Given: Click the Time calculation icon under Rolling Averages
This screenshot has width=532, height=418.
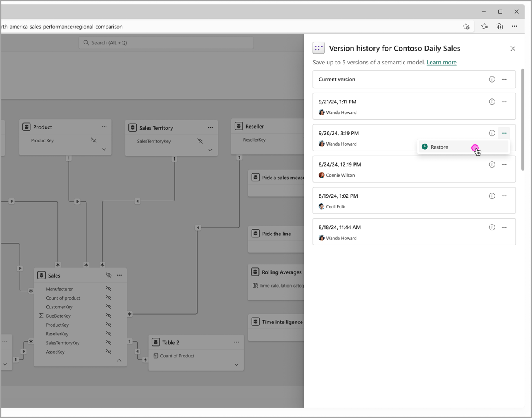Looking at the screenshot, I should pyautogui.click(x=255, y=285).
